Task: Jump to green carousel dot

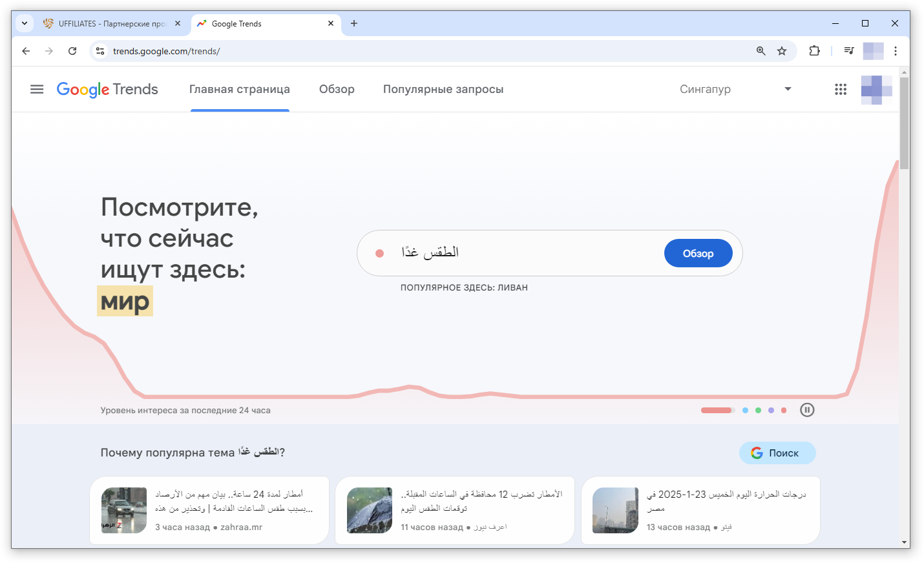Action: [x=758, y=410]
